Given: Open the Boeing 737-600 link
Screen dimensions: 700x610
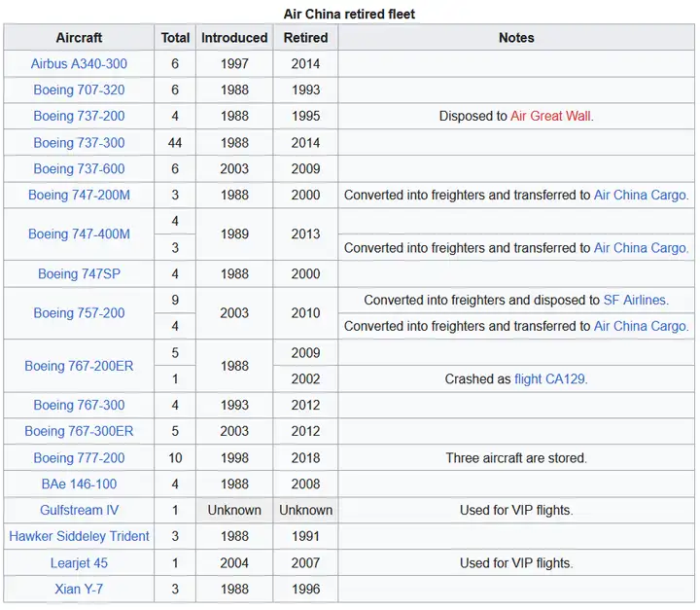Looking at the screenshot, I should tap(79, 169).
